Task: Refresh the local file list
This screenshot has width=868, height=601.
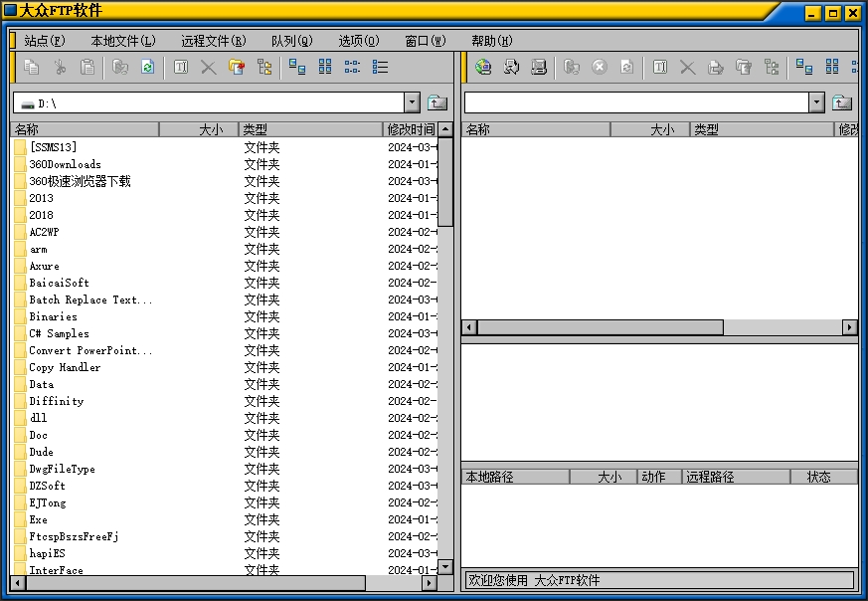Action: (x=148, y=68)
